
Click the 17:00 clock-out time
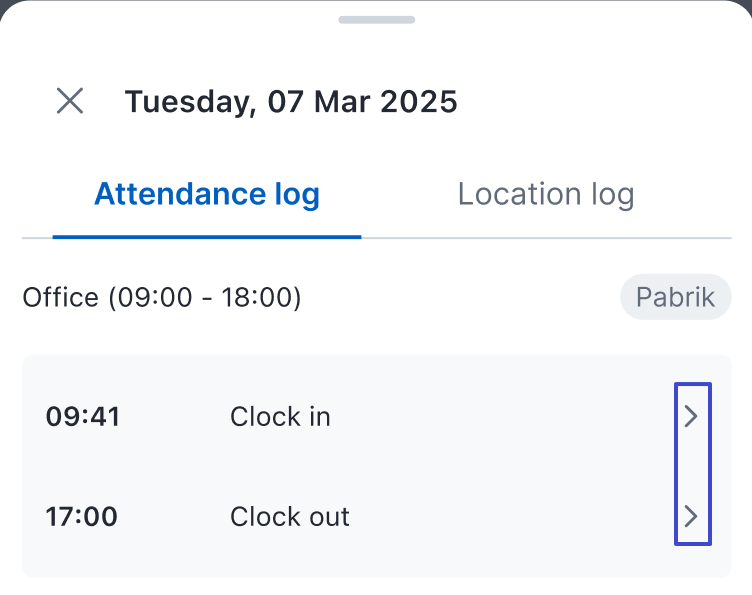[82, 517]
